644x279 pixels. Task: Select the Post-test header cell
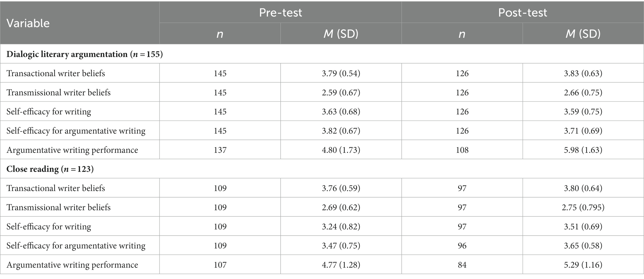[522, 12]
